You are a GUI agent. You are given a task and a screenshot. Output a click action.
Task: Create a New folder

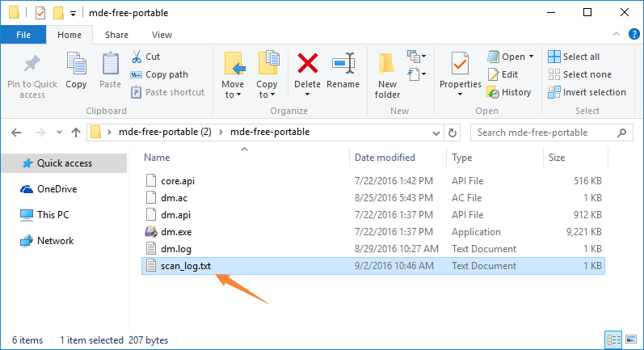(387, 75)
